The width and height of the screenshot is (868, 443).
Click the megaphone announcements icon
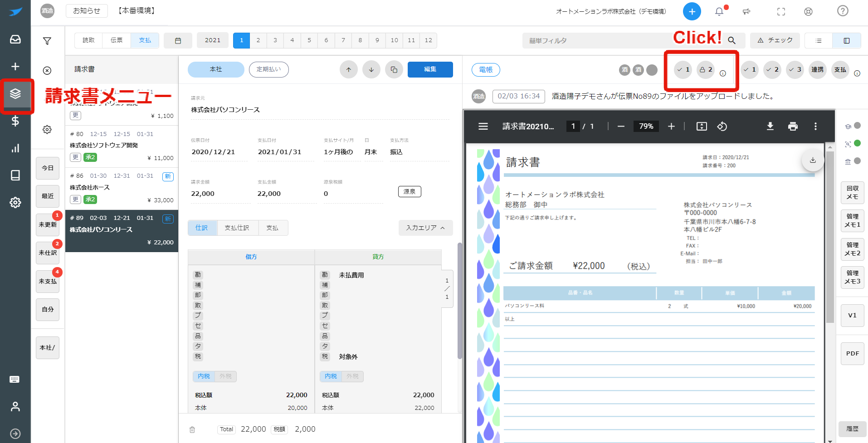(x=746, y=12)
